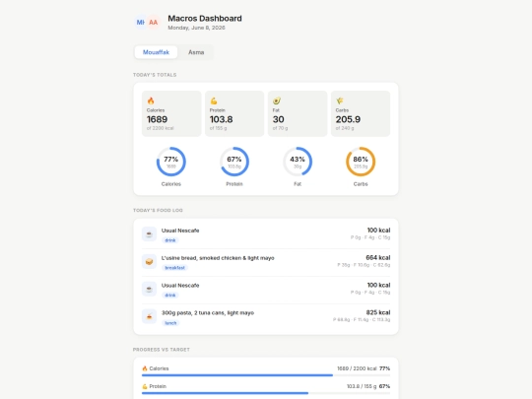Click the of 240 g carbs target text

[x=345, y=128]
